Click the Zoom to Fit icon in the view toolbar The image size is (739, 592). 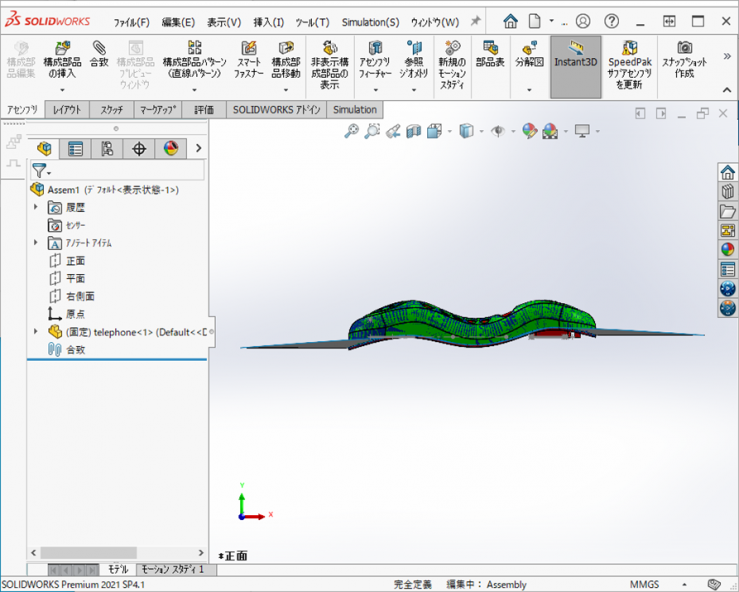351,131
